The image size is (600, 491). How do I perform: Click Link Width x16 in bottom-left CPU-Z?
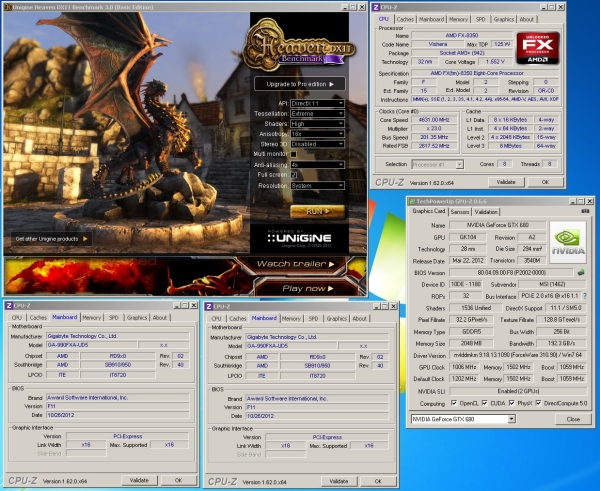pos(86,445)
